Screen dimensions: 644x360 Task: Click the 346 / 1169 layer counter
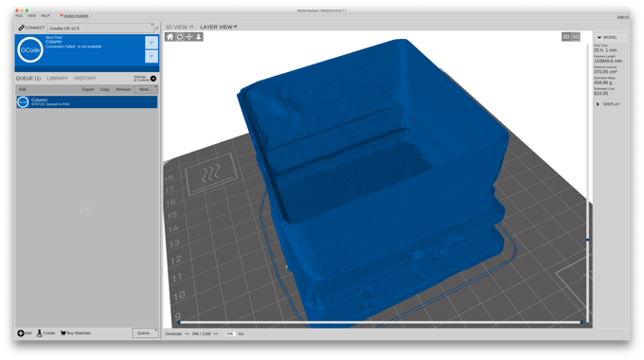tap(201, 333)
